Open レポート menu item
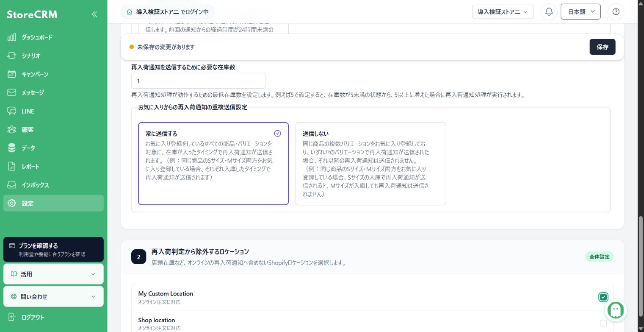 (53, 167)
